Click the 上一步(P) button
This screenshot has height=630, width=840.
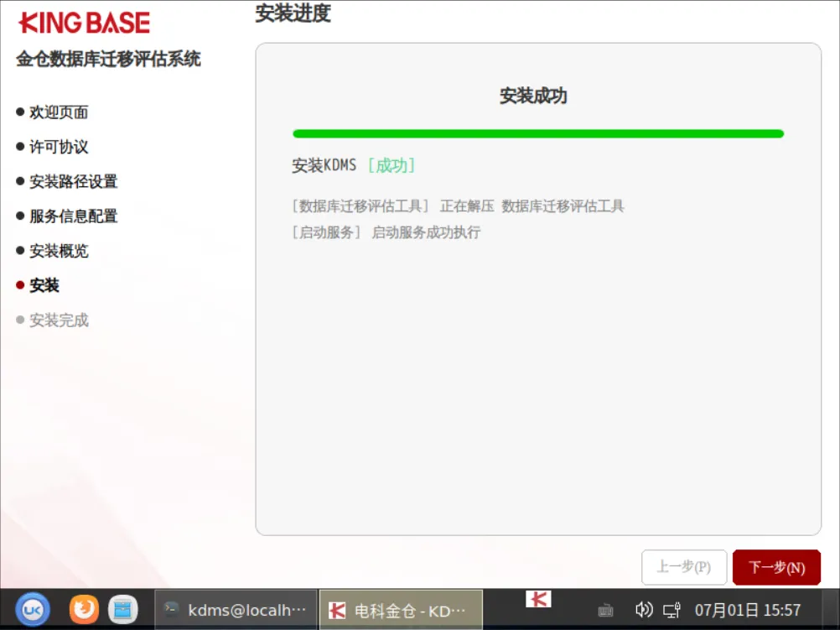point(684,567)
